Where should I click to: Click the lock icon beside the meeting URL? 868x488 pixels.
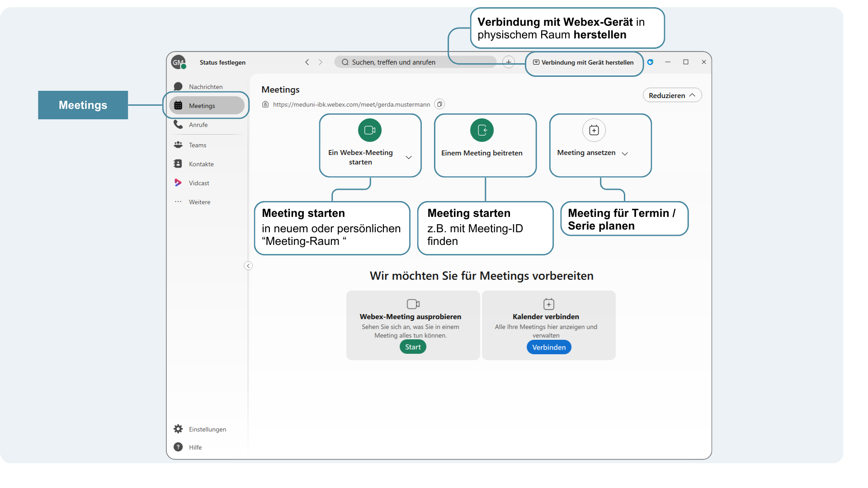pyautogui.click(x=265, y=104)
